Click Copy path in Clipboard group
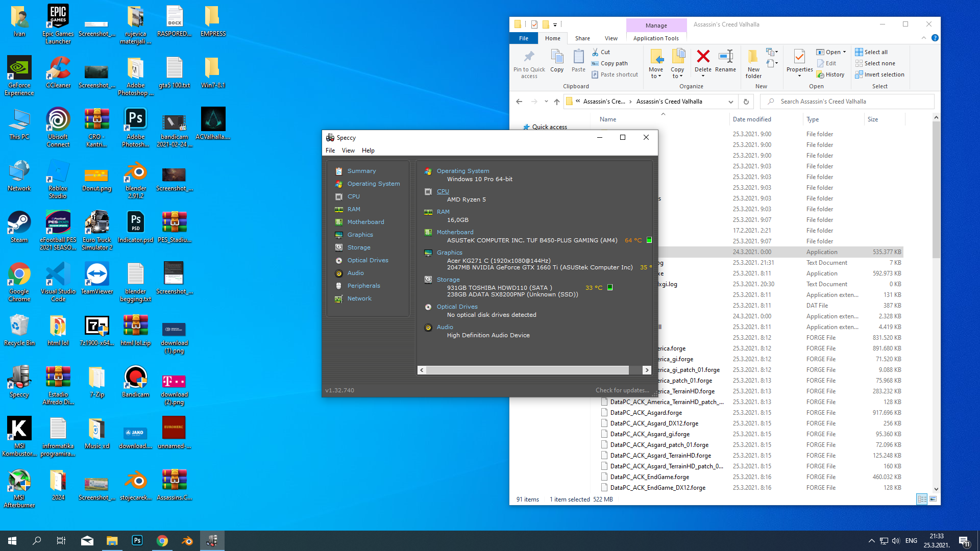This screenshot has width=980, height=551. 609,63
